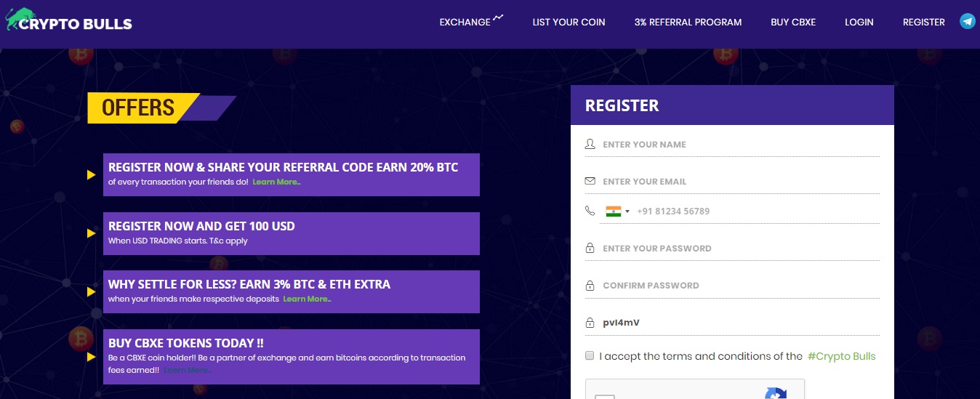Click the LOGIN link in the header
This screenshot has width=980, height=399.
click(x=859, y=23)
